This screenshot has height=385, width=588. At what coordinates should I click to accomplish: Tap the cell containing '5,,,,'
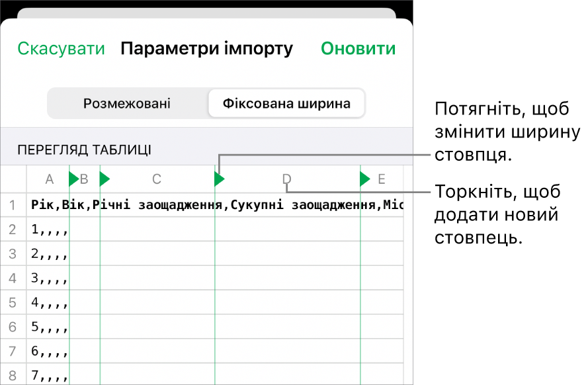click(x=49, y=327)
